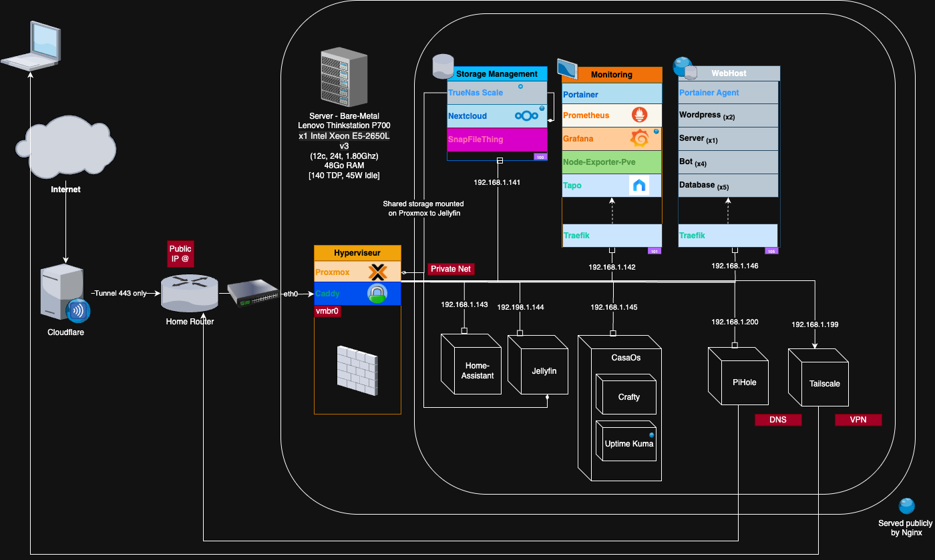Select the bare-metal server rack icon

(x=345, y=77)
